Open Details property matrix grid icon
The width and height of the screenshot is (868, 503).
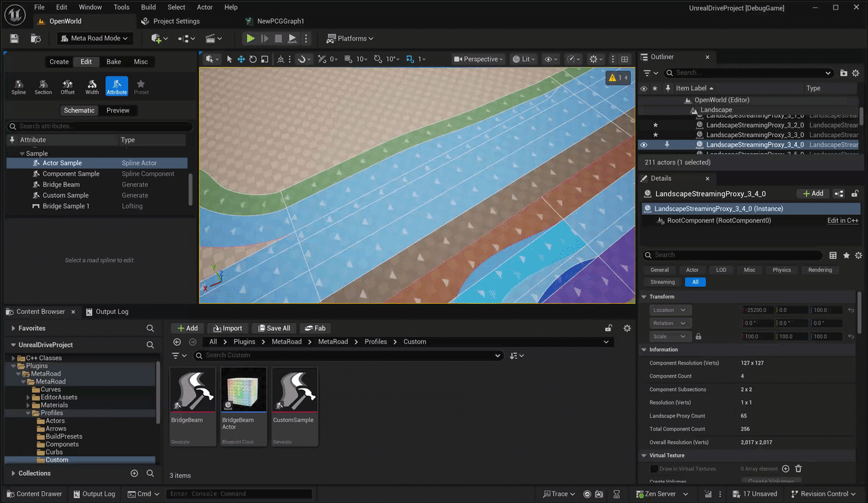(x=833, y=256)
